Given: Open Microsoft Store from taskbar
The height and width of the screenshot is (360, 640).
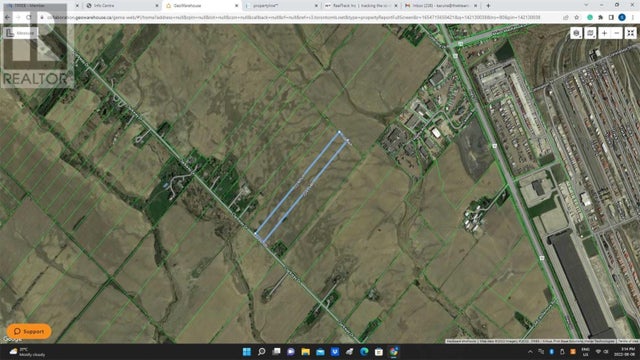Looking at the screenshot, I should pos(379,351).
